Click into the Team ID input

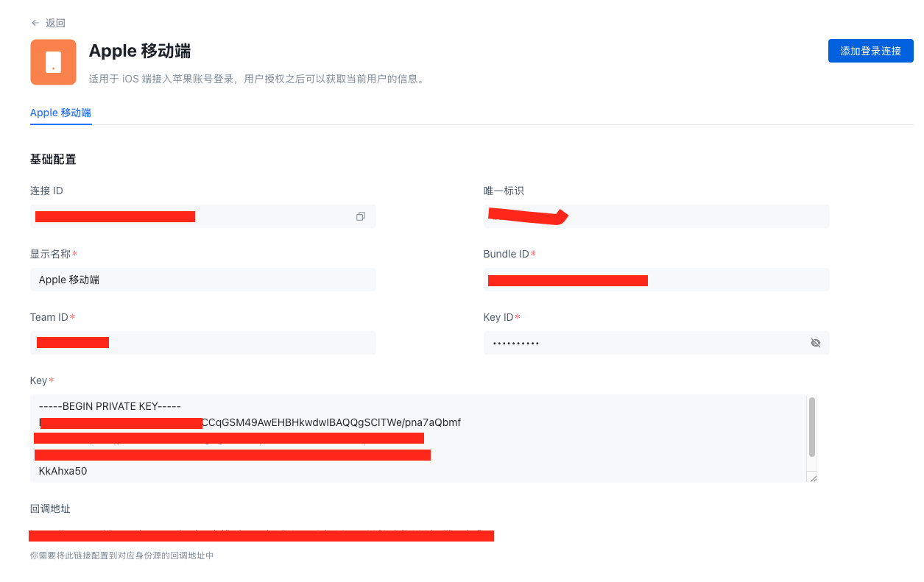click(203, 343)
